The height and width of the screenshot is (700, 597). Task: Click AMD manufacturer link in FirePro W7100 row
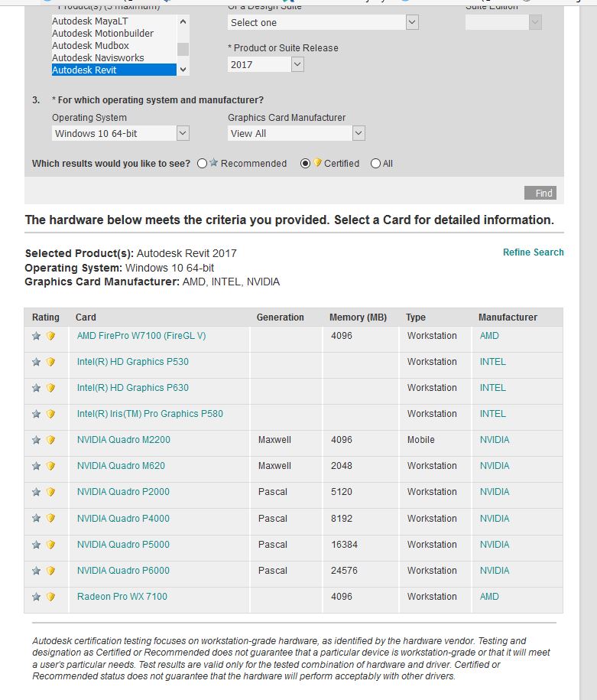489,336
